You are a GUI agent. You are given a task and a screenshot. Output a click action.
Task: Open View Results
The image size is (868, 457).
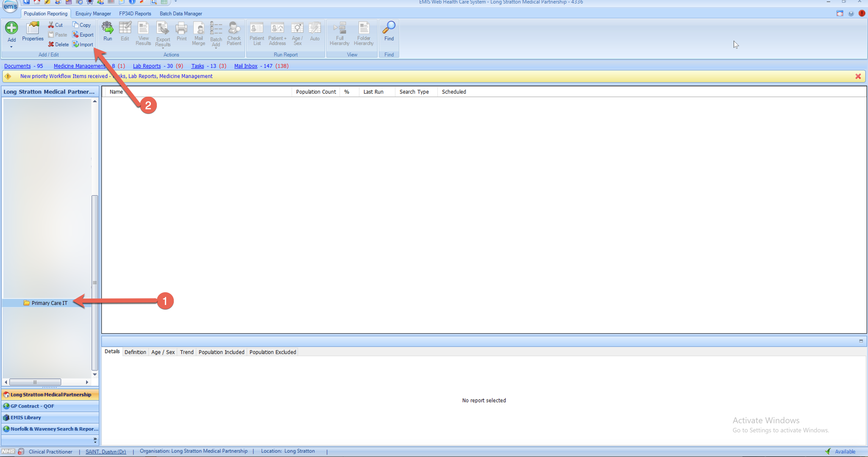(x=143, y=33)
